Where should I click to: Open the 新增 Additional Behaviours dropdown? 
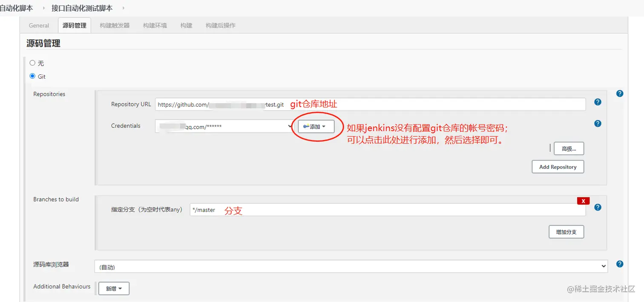tap(114, 288)
